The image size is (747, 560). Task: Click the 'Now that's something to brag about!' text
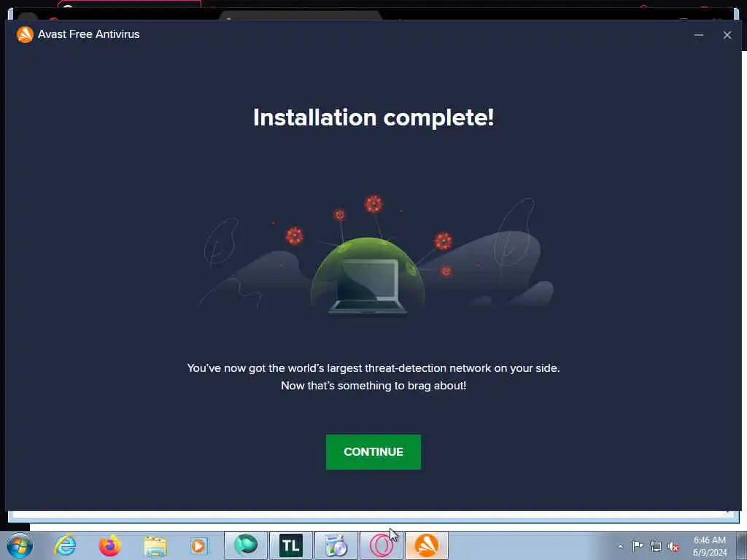pyautogui.click(x=373, y=385)
